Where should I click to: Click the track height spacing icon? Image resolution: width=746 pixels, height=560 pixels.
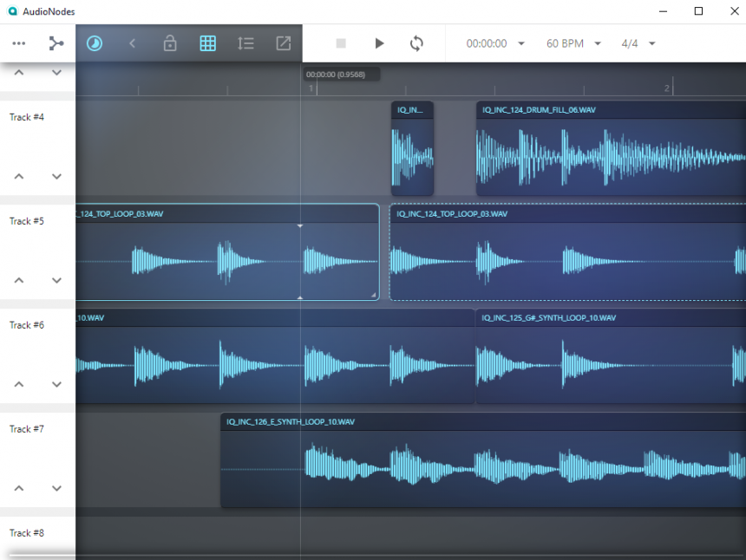[x=245, y=42]
